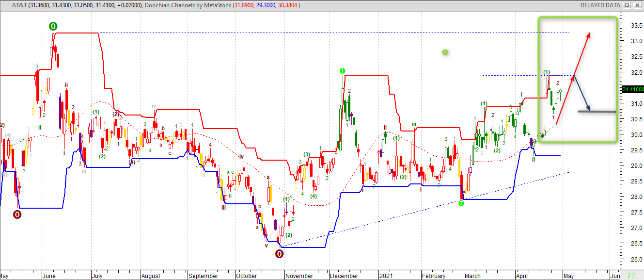Select the green wave 0 marker at June peak
The height and width of the screenshot is (280, 644).
click(x=53, y=26)
